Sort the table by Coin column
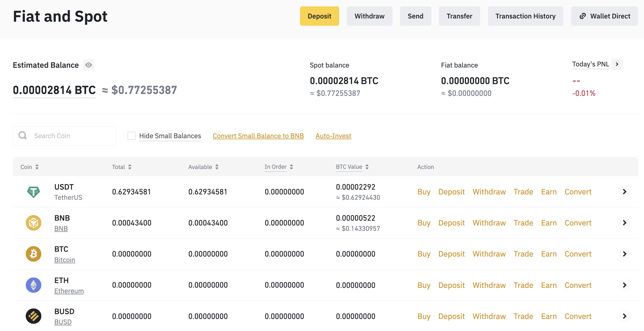The image size is (644, 331). pyautogui.click(x=37, y=167)
